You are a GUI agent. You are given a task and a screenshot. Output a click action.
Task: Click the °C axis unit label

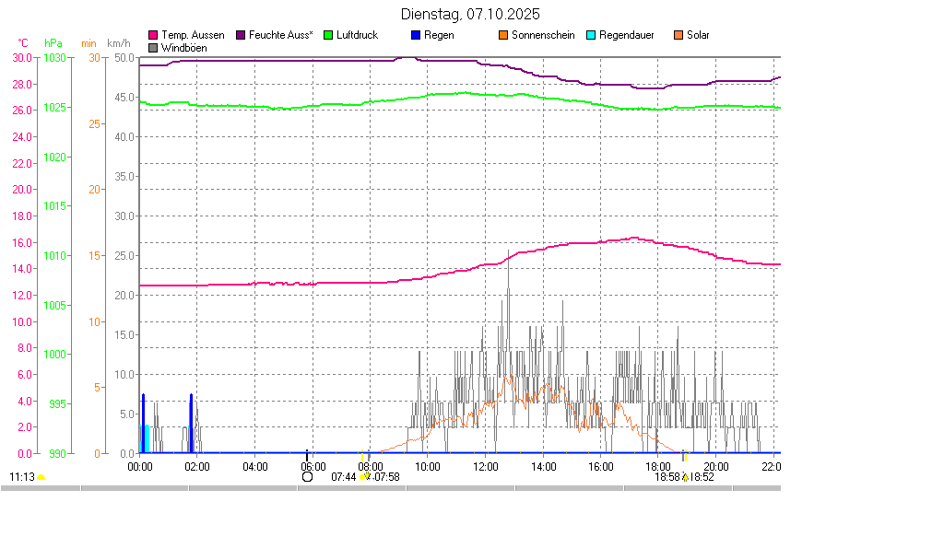tap(23, 43)
